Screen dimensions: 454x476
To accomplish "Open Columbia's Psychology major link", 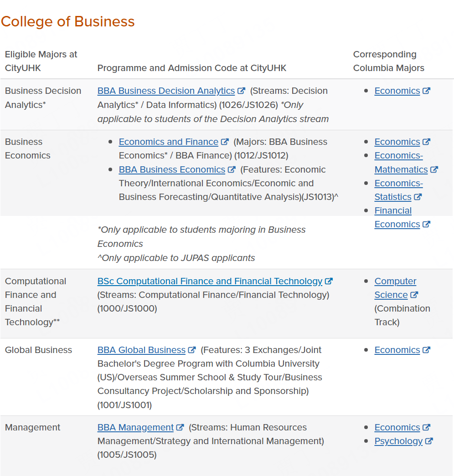I will click(x=398, y=441).
